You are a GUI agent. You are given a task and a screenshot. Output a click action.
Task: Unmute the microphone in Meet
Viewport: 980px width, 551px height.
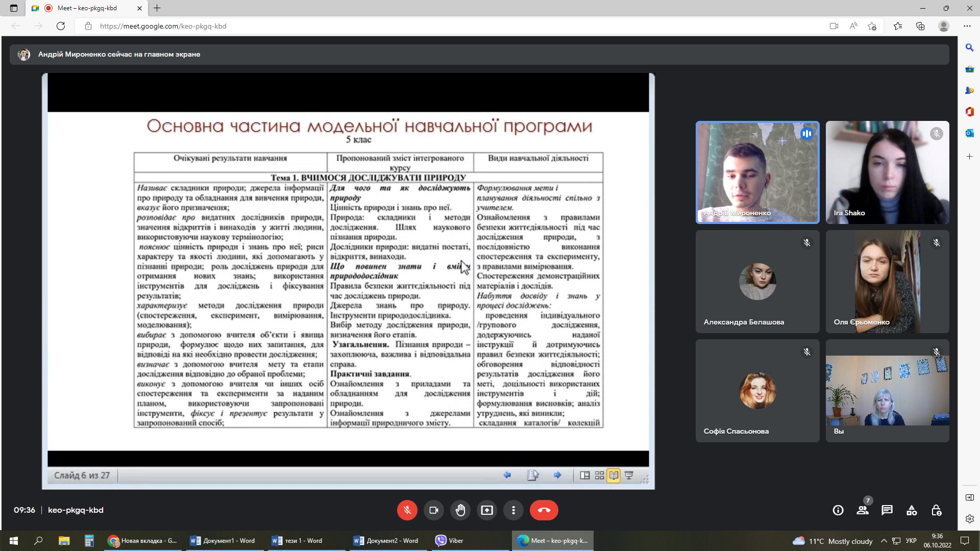click(x=407, y=510)
